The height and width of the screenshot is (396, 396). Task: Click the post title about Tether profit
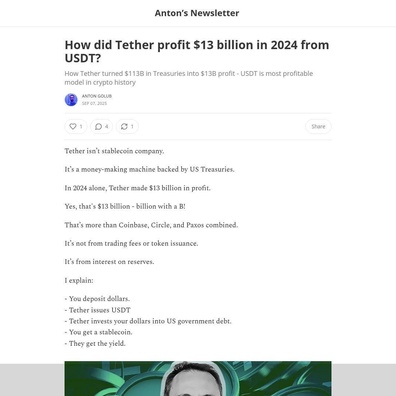(197, 51)
